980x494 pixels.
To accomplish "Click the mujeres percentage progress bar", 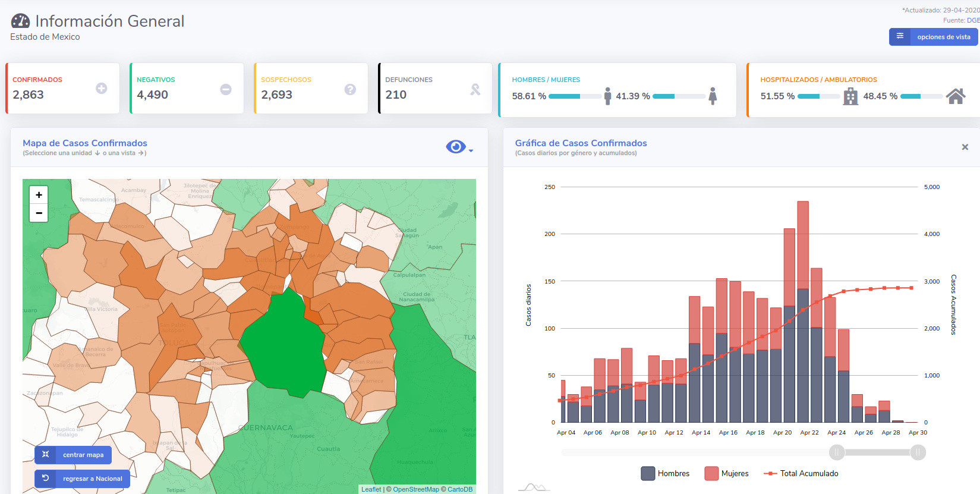I will pos(679,96).
